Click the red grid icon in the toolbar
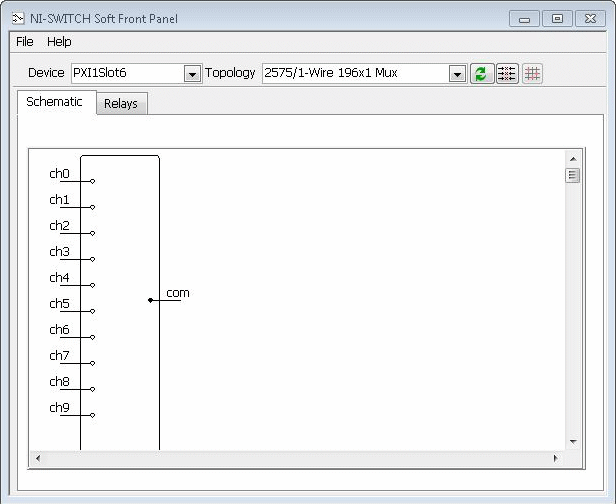 coord(532,74)
